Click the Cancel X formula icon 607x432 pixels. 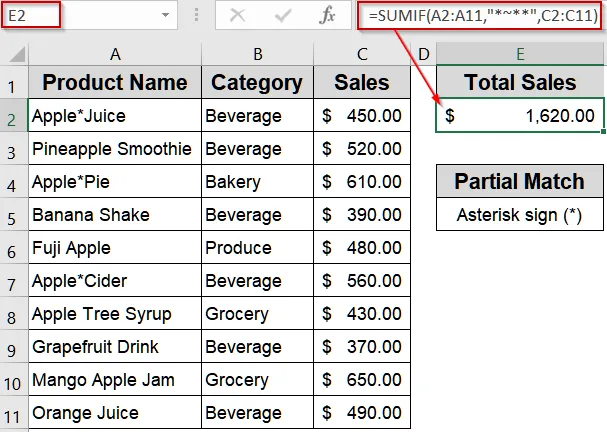[x=237, y=15]
